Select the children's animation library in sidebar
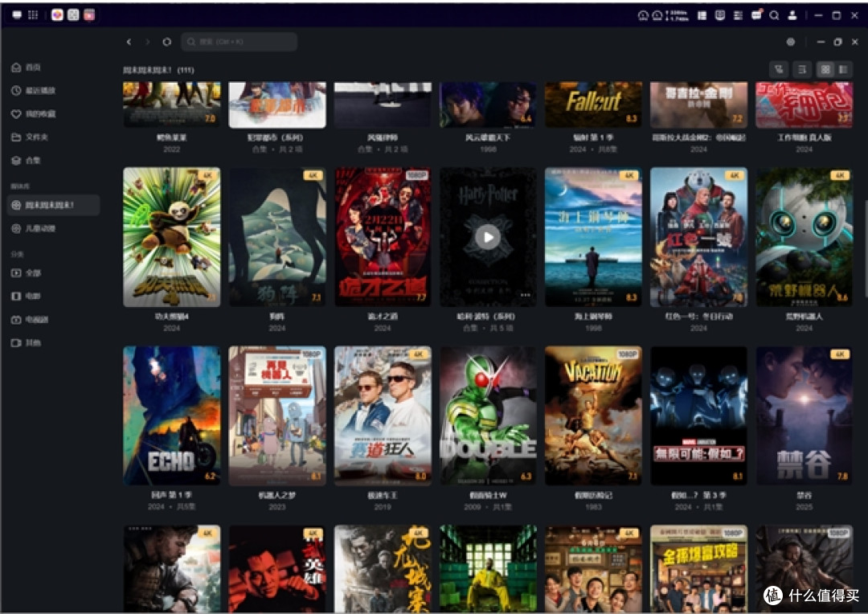This screenshot has width=868, height=614. point(33,229)
